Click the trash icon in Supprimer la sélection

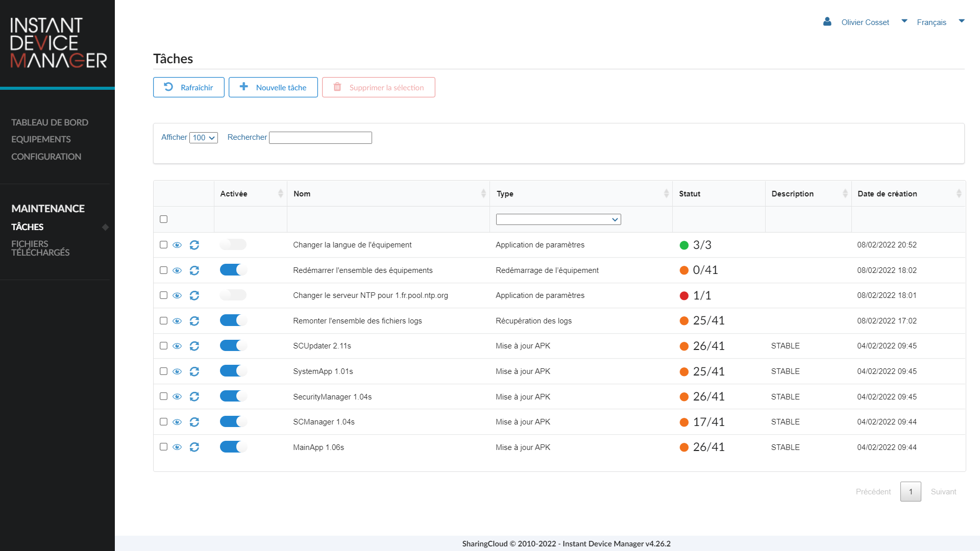coord(337,87)
